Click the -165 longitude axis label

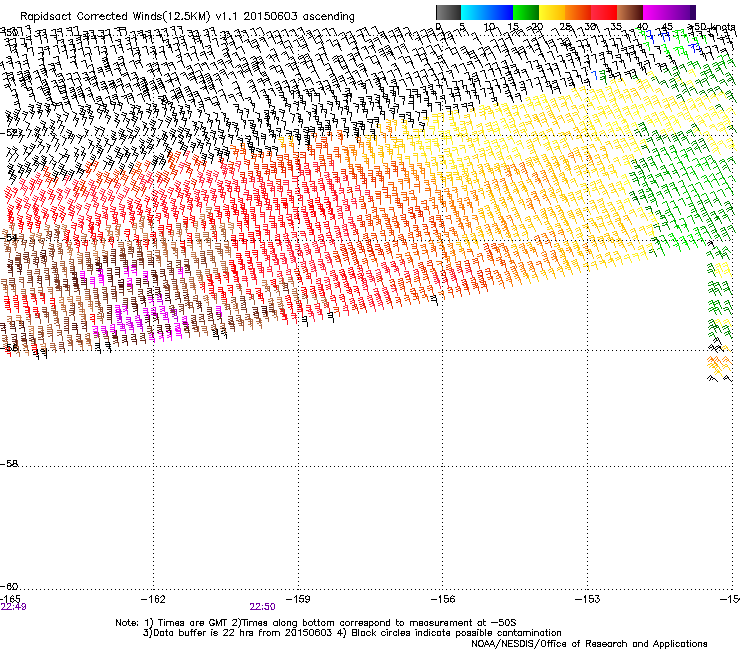coord(10,599)
